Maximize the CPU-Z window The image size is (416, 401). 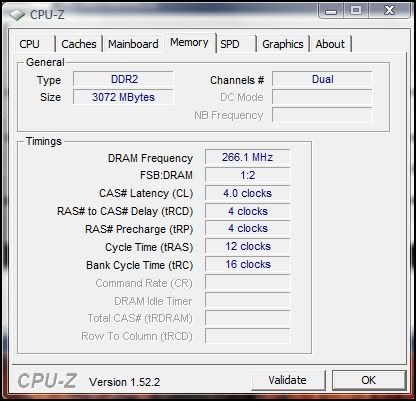coord(356,11)
